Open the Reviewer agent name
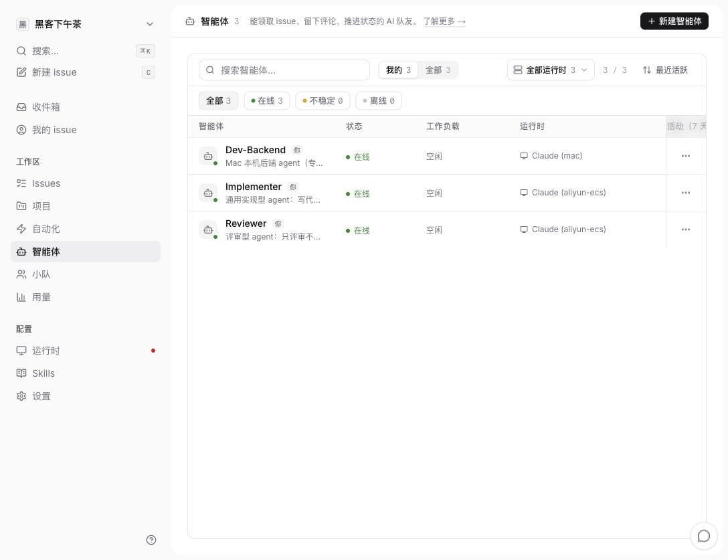The image size is (728, 560). [x=246, y=223]
